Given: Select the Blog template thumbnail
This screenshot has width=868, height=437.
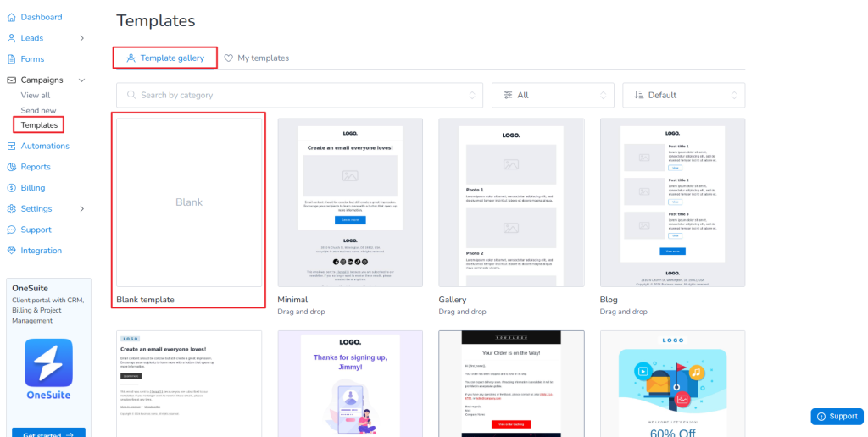Looking at the screenshot, I should pyautogui.click(x=672, y=202).
